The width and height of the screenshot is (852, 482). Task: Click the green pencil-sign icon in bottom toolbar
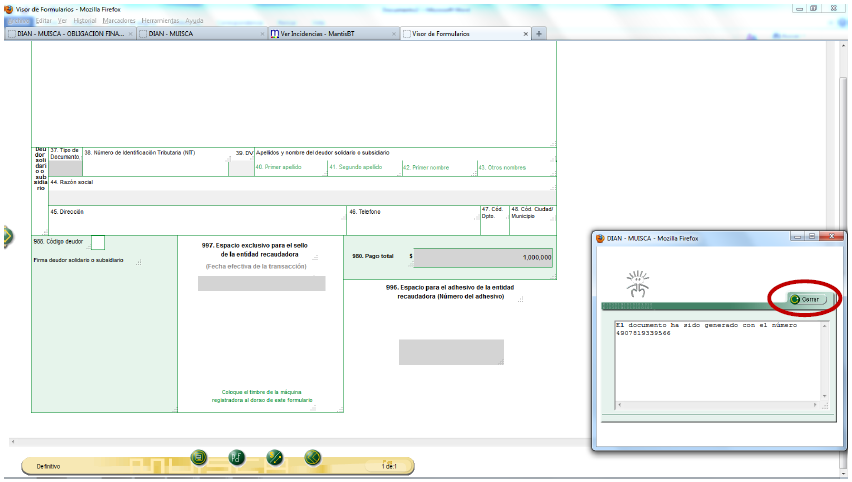coord(275,458)
